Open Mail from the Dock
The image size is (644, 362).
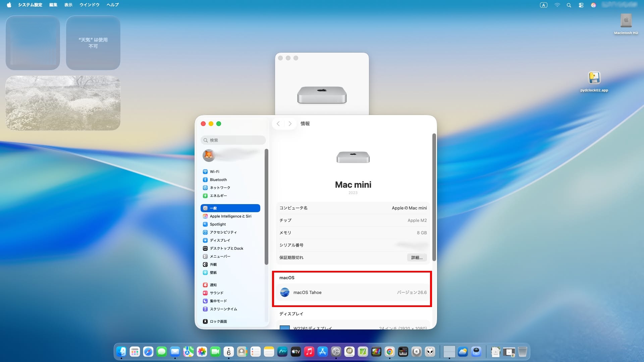coord(175,352)
